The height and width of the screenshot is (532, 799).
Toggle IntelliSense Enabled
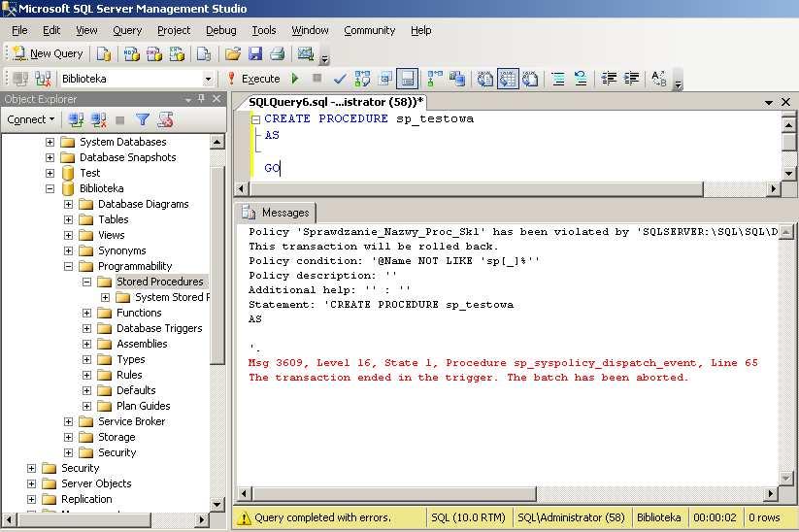(x=407, y=79)
